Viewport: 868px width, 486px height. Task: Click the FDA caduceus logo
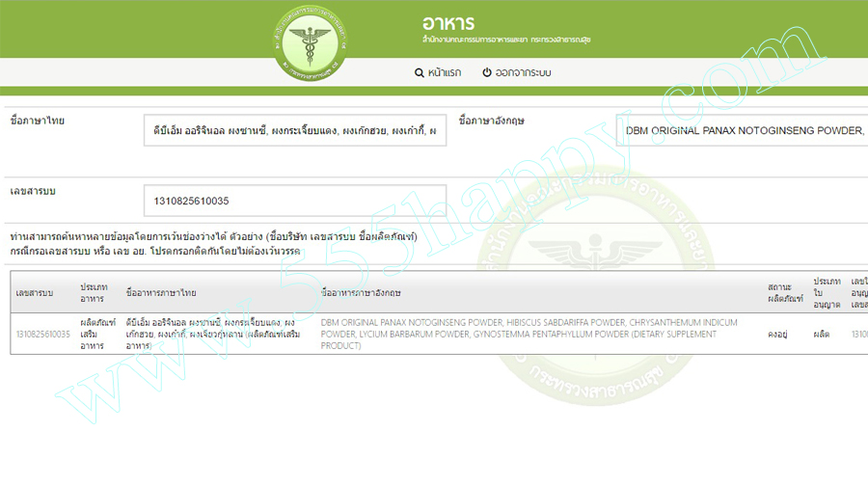(x=311, y=43)
